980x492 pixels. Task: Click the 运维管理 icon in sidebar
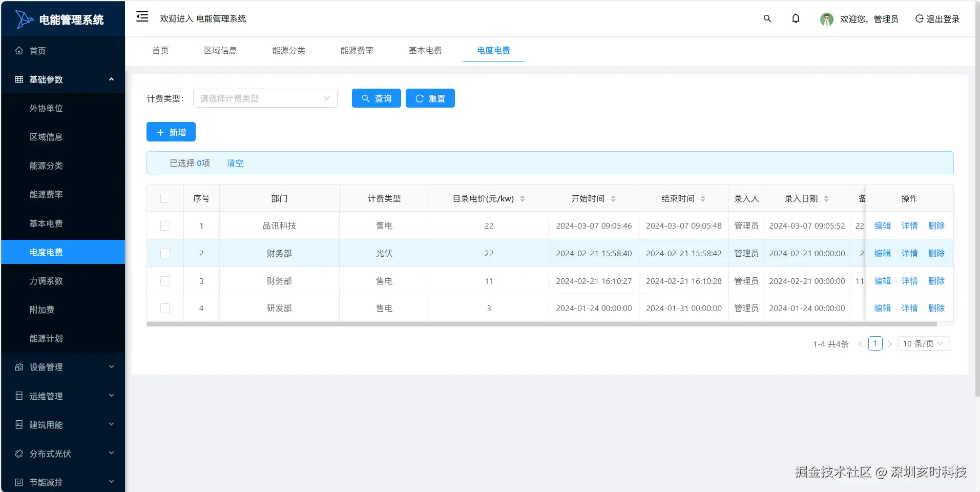pyautogui.click(x=19, y=396)
